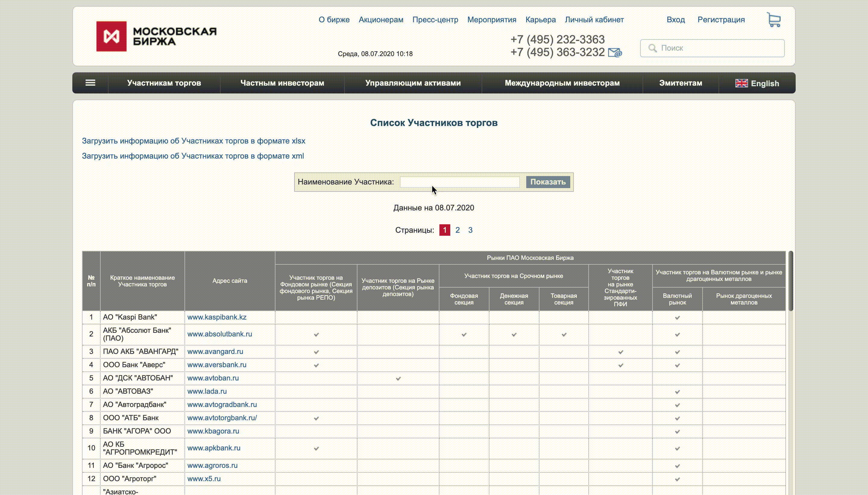This screenshot has width=868, height=495.
Task: Expand page 2 of participants list
Action: coord(458,230)
